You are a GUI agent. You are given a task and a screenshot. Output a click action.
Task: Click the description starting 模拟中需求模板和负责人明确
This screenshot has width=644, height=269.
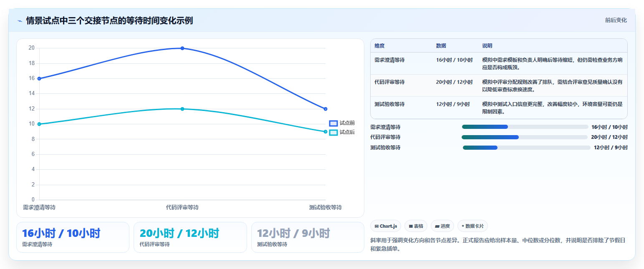(552, 63)
